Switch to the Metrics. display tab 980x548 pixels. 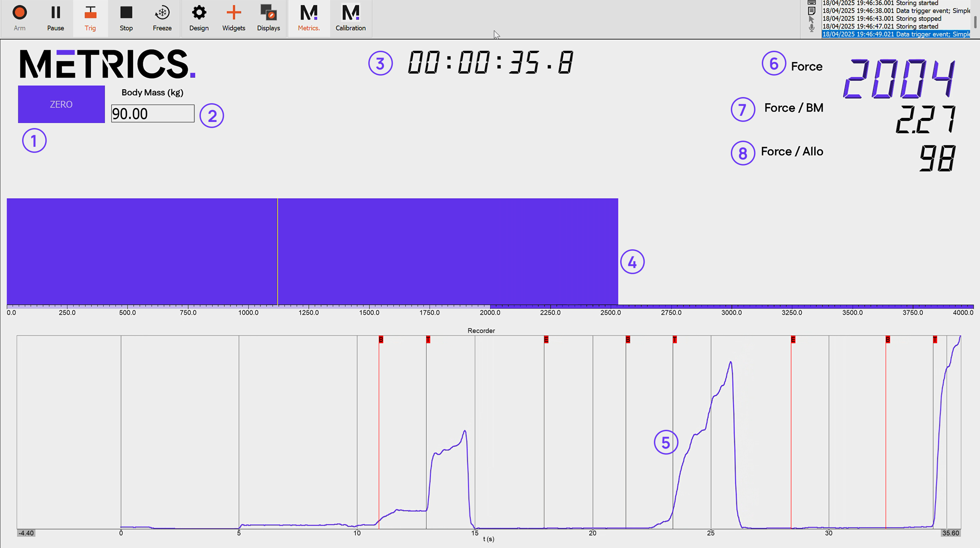[x=309, y=18]
